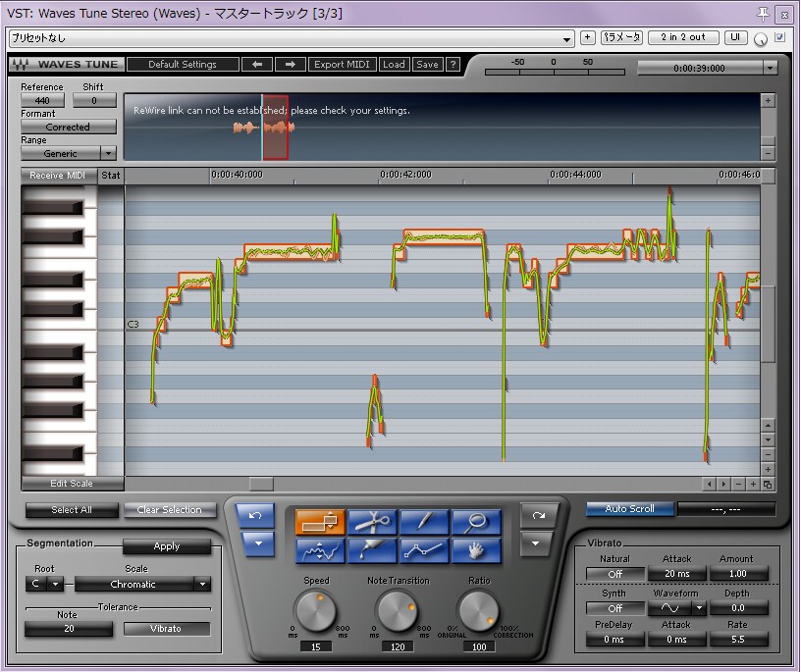801x672 pixels.
Task: Toggle the Receive MIDI button
Action: 58,176
